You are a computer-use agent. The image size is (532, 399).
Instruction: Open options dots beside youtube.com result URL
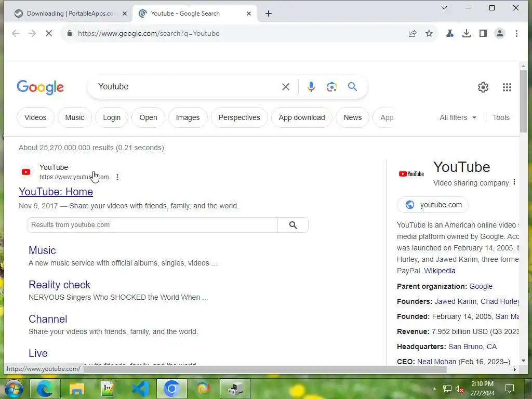click(117, 177)
